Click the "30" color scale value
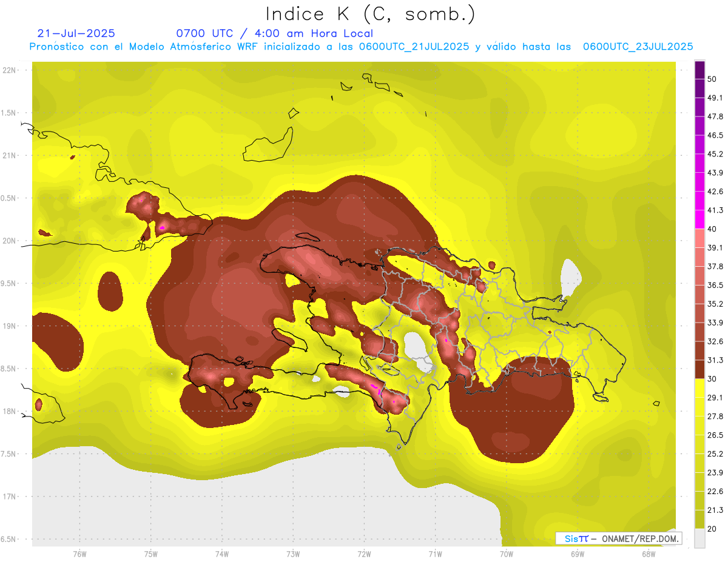Viewport: 728px width, 562px height. click(713, 378)
